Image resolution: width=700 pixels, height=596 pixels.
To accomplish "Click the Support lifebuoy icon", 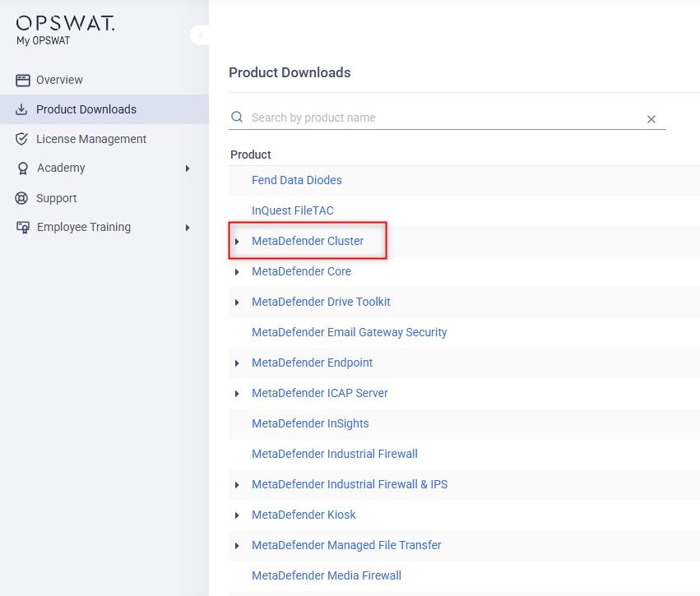I will pyautogui.click(x=22, y=198).
